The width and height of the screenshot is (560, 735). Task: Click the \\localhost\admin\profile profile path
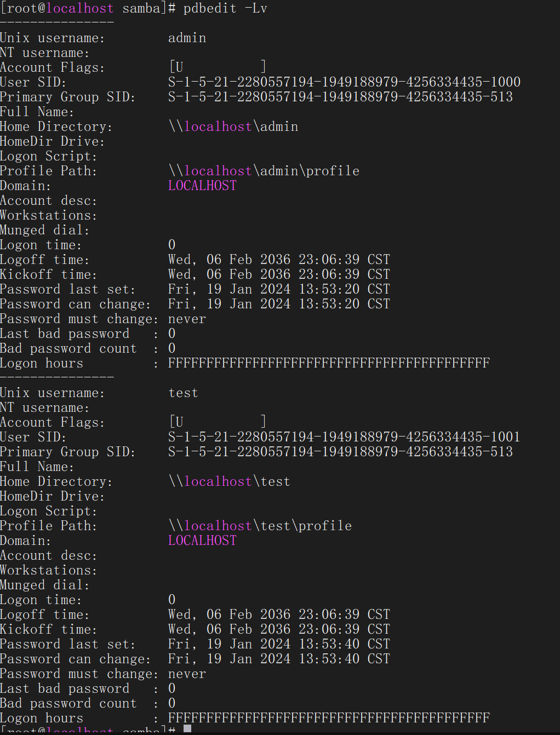click(x=264, y=171)
